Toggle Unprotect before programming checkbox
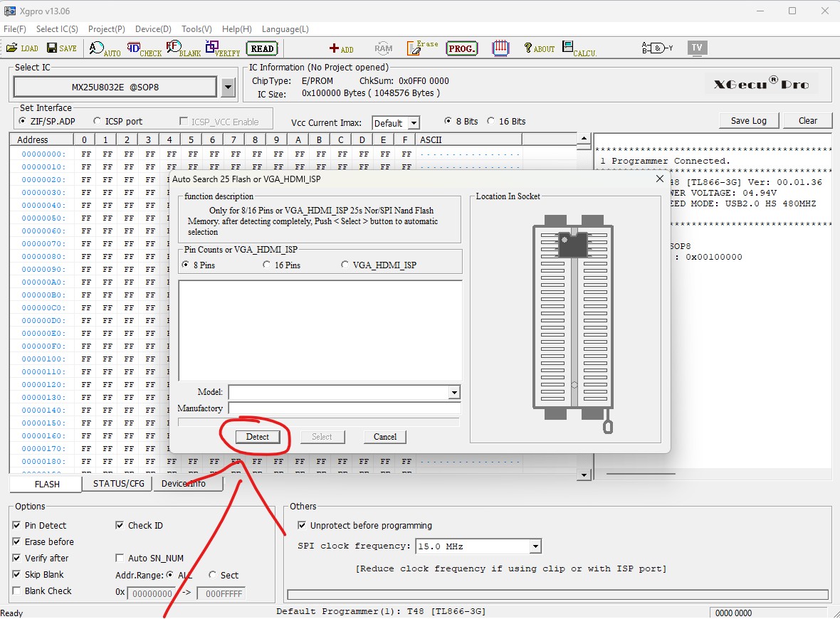The width and height of the screenshot is (840, 619). point(302,526)
